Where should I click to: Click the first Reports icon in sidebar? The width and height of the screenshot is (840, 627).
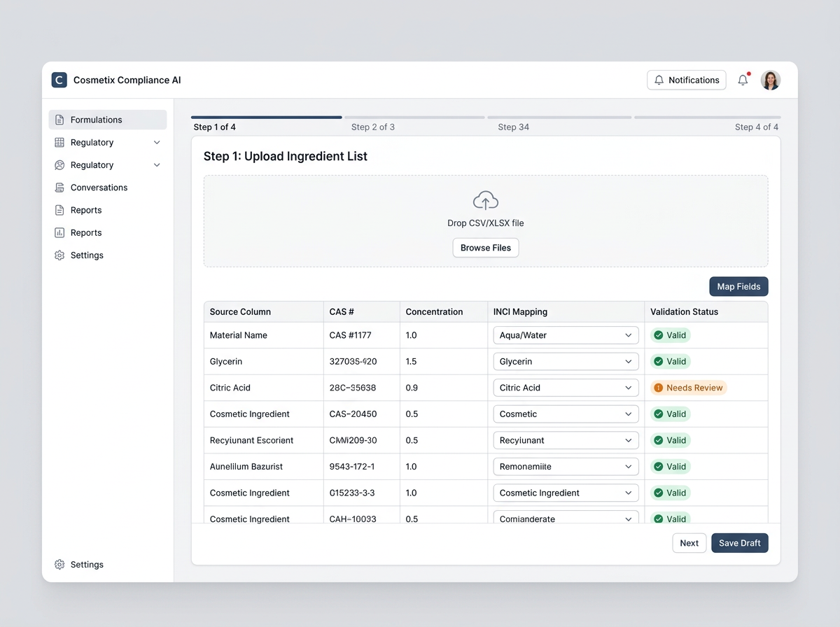pos(60,209)
